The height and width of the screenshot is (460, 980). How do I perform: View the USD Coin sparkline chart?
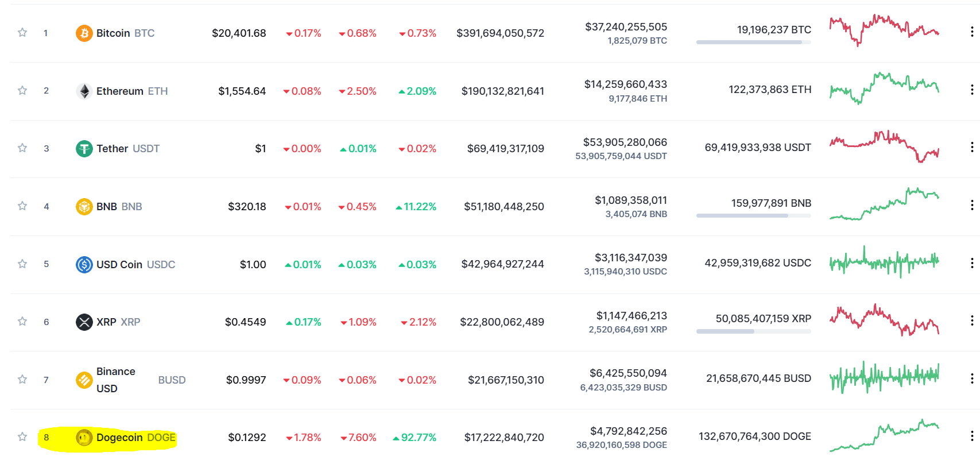[884, 262]
